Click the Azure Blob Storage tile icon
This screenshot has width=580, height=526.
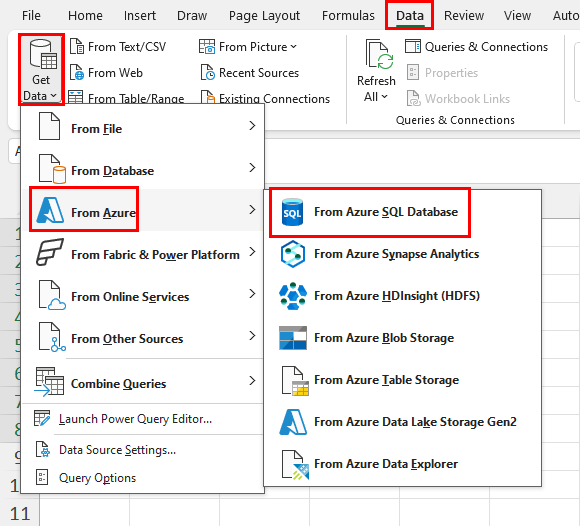(293, 338)
